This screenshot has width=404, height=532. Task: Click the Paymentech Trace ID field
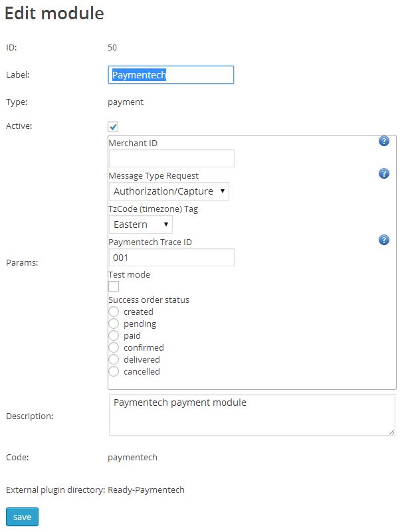click(171, 258)
